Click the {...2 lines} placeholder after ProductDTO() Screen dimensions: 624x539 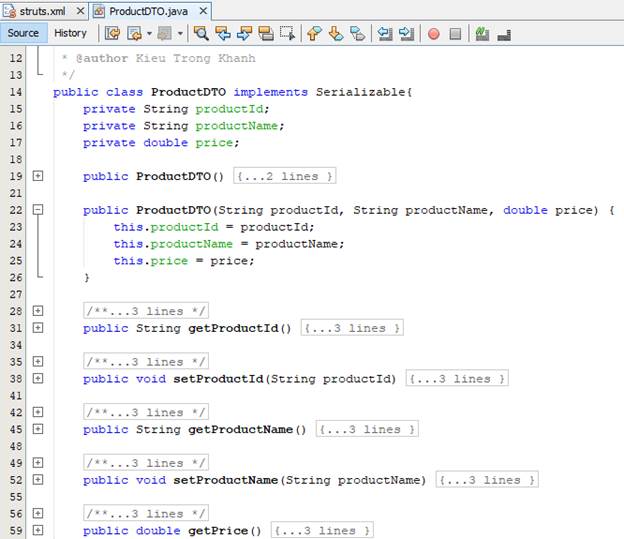(285, 176)
